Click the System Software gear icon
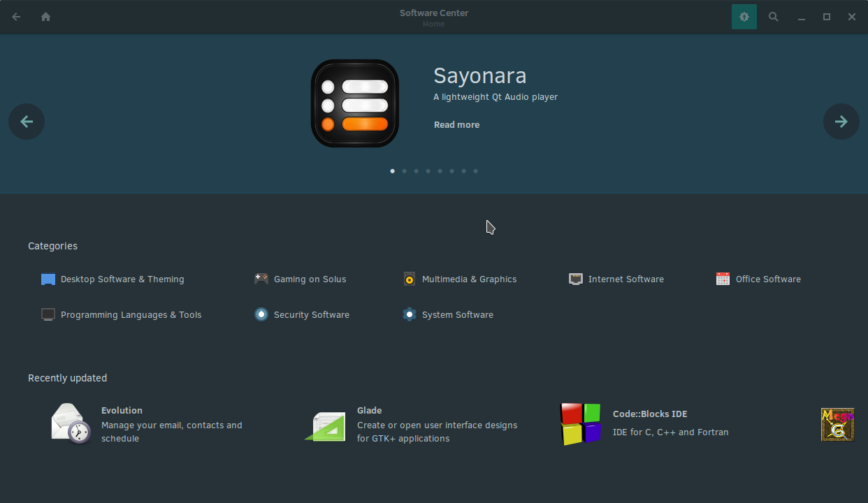 (x=410, y=314)
